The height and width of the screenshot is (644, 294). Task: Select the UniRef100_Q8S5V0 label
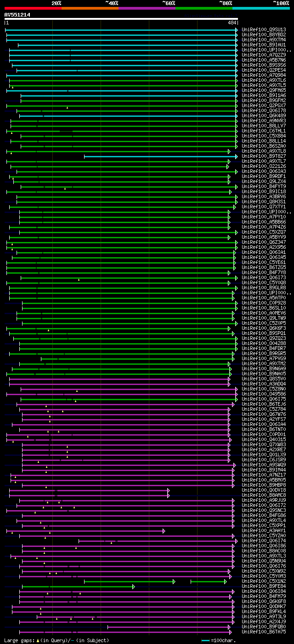[264, 379]
